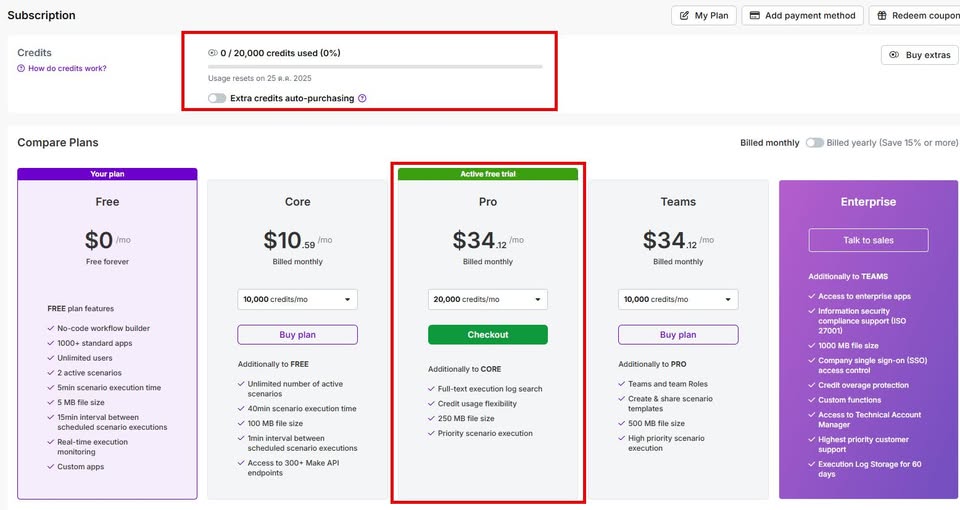The width and height of the screenshot is (960, 510).
Task: Click the pencil icon on My Plan
Action: (685, 16)
